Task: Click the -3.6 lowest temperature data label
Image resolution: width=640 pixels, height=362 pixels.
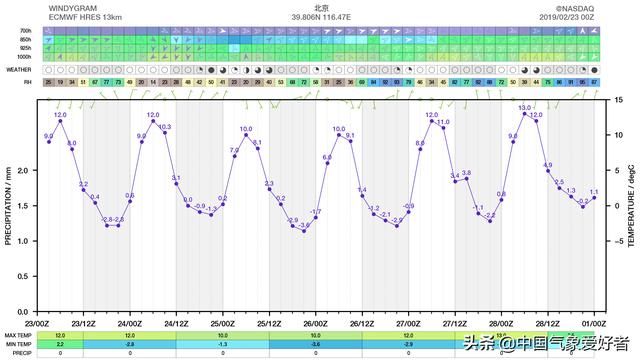Action: point(304,225)
